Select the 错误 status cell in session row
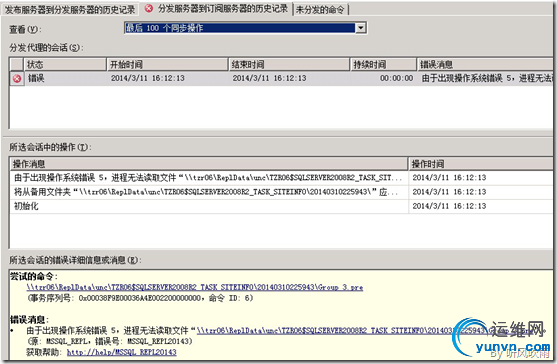The image size is (557, 364). pos(36,78)
